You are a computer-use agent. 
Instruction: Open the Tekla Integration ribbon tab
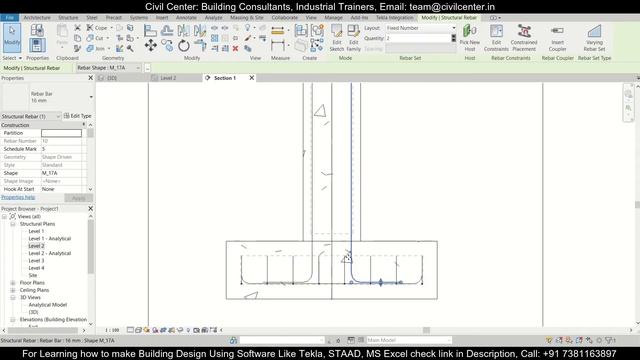point(394,18)
